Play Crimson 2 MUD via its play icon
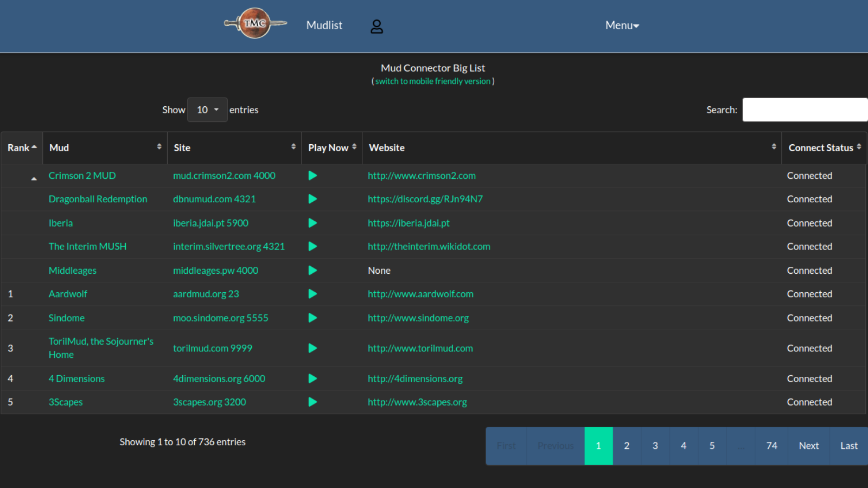Viewport: 868px width, 488px height. tap(312, 175)
